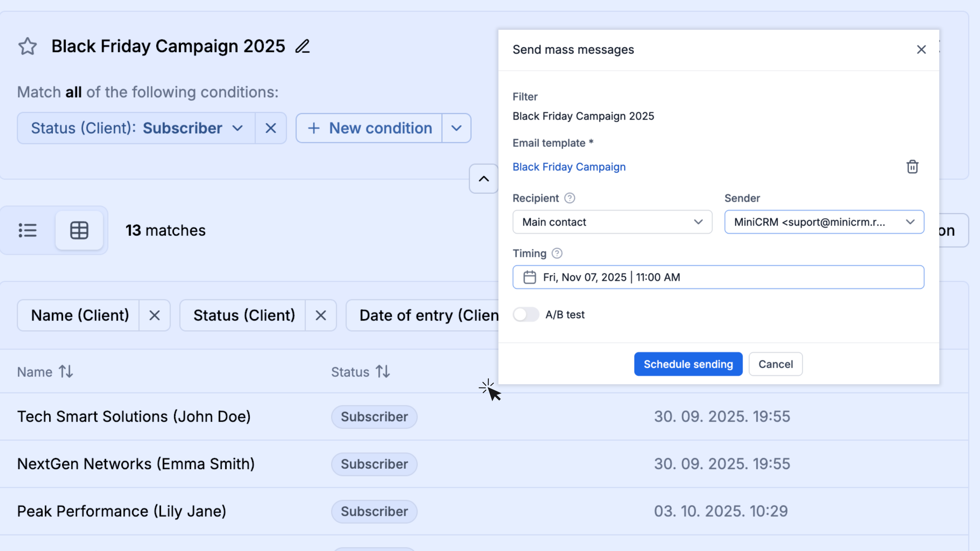This screenshot has width=980, height=551.
Task: Cancel the mass message dialog
Action: [775, 364]
